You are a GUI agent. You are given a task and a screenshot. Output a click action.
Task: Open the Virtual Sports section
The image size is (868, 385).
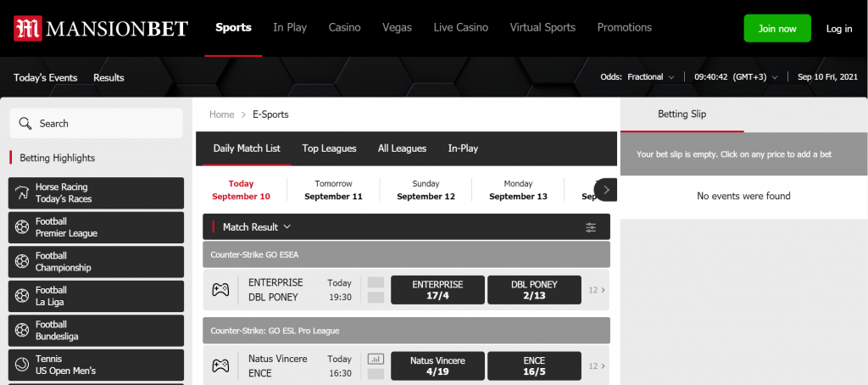[542, 28]
